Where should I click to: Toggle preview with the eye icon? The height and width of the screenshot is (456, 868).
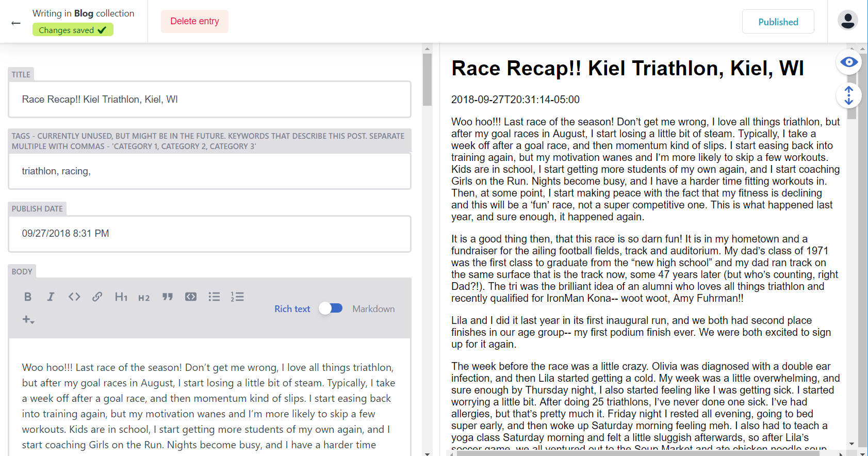click(849, 62)
